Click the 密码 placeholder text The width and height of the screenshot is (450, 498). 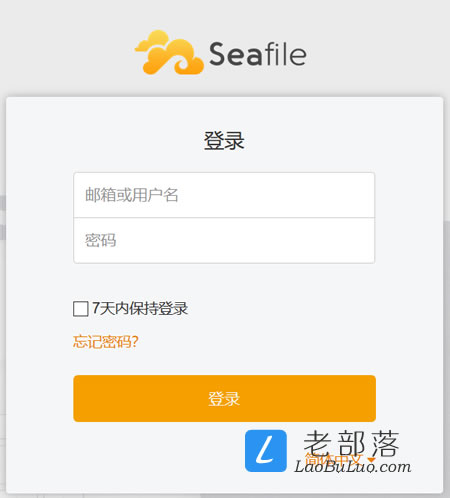[x=100, y=240]
